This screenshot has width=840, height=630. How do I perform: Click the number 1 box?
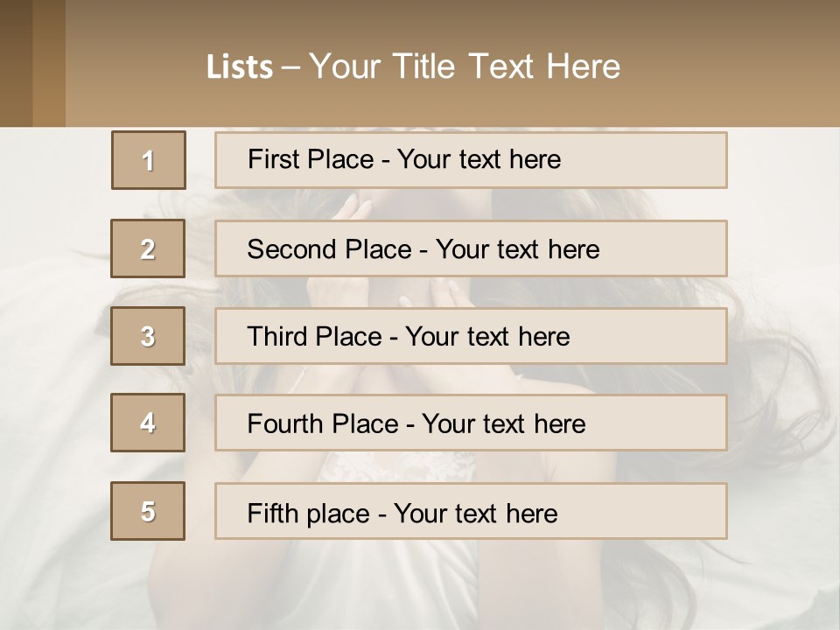click(148, 160)
